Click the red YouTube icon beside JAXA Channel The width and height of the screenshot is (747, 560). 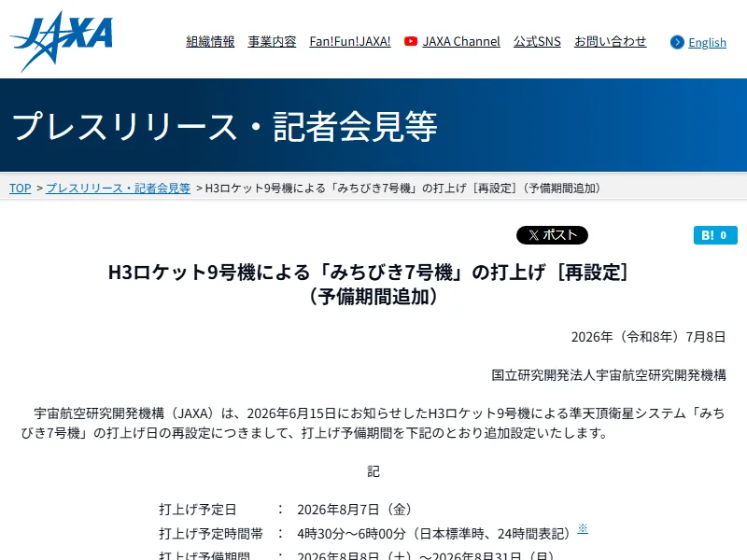click(411, 41)
